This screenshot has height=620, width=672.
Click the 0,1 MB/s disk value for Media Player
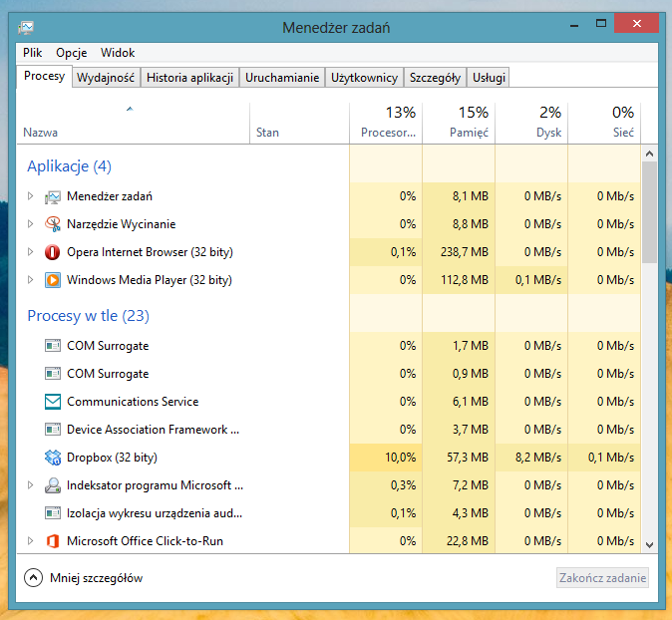tap(538, 280)
